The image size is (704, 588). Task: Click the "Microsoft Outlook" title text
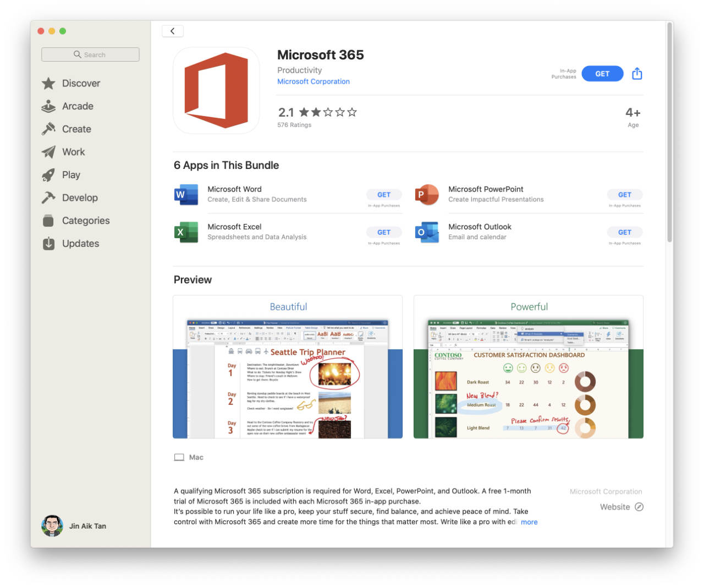[480, 227]
